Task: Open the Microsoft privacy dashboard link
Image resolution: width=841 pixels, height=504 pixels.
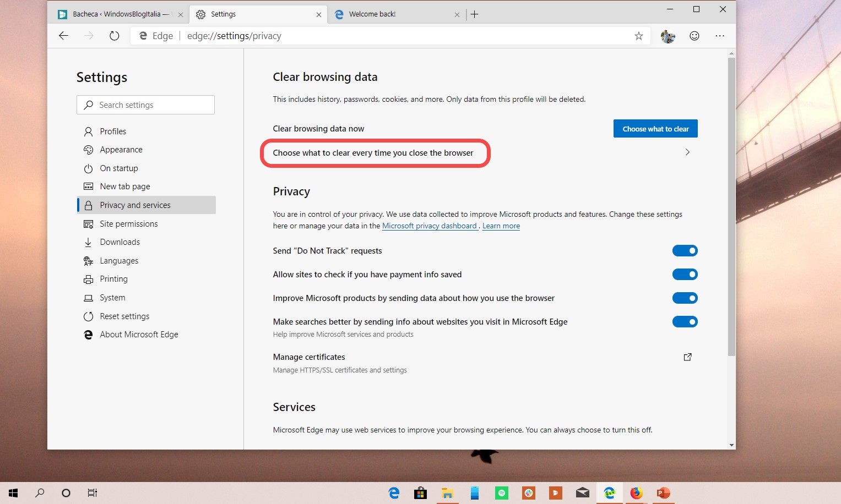Action: tap(430, 226)
